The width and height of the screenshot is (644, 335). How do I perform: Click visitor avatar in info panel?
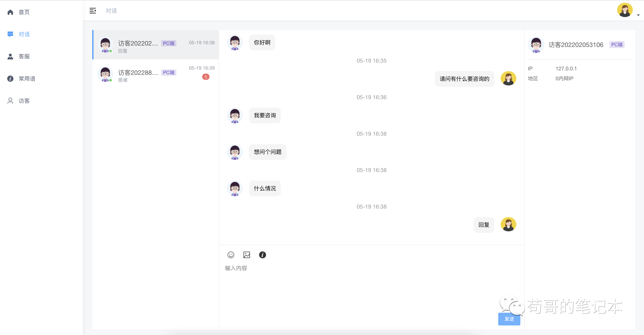[x=536, y=45]
